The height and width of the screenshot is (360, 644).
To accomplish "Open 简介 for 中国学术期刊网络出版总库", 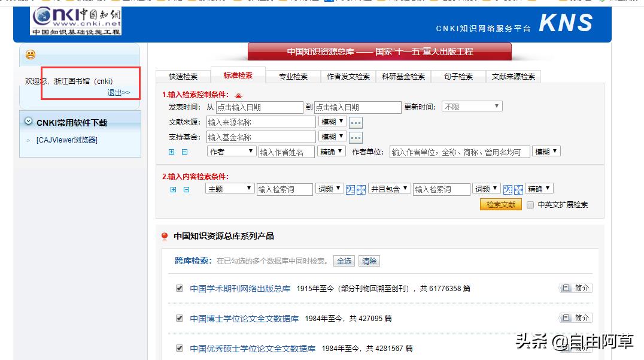I will [576, 288].
